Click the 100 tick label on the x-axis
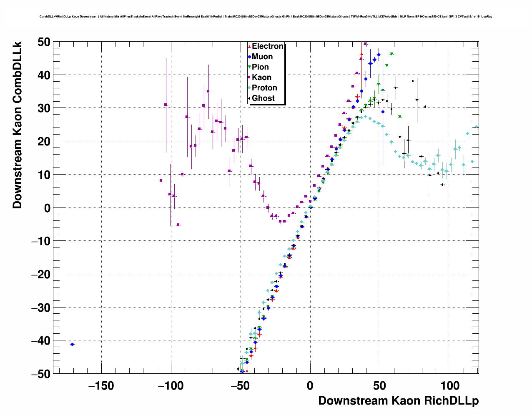 tap(449, 386)
